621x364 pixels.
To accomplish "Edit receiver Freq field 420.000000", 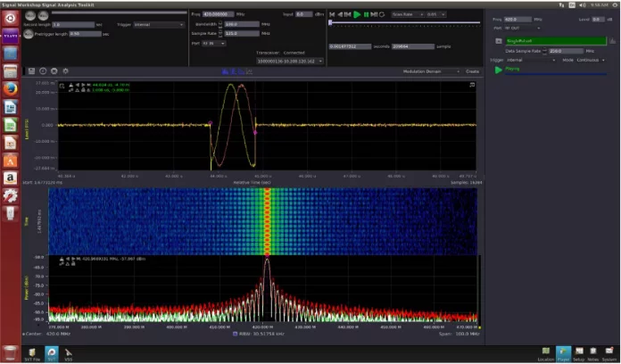I will coord(219,14).
